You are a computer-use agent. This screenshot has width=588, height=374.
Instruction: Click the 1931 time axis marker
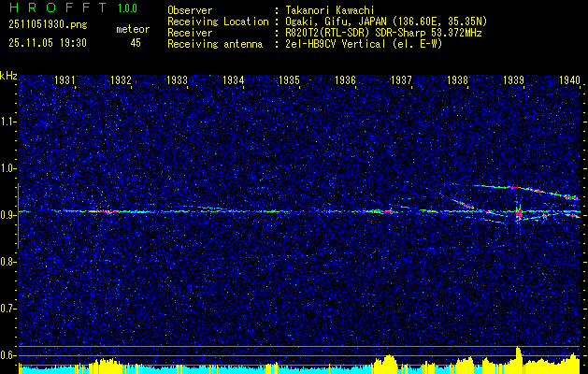point(65,80)
